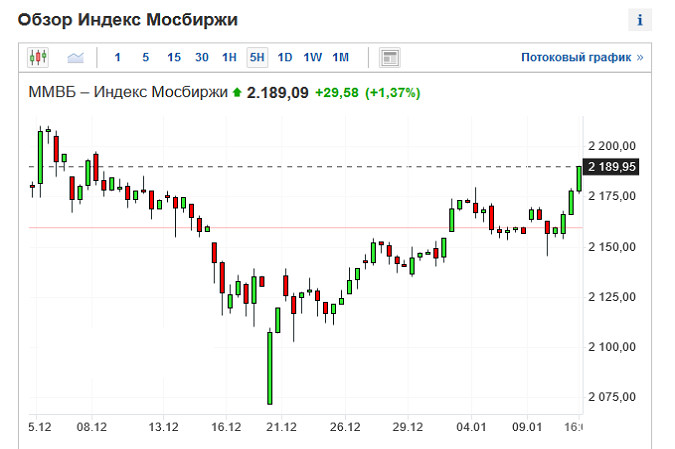Viewport: 675px width, 449px height.
Task: Click the 21.12 date label
Action: coord(281,427)
